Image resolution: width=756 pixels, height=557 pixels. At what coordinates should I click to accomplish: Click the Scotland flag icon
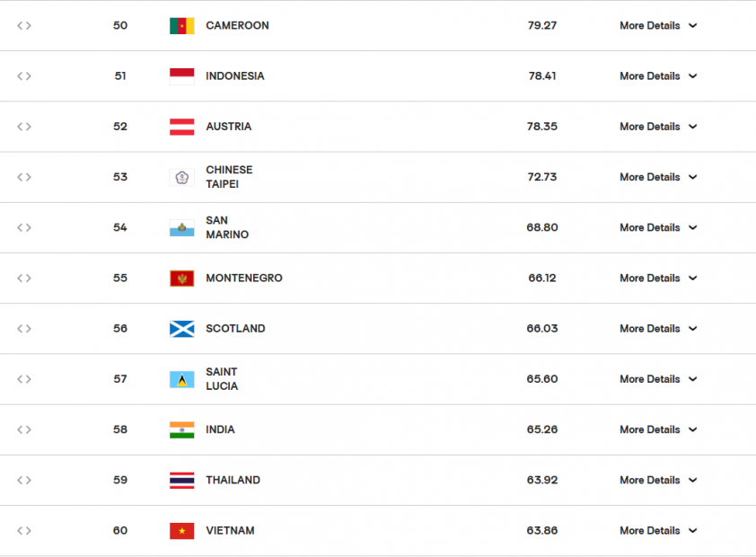tap(181, 329)
